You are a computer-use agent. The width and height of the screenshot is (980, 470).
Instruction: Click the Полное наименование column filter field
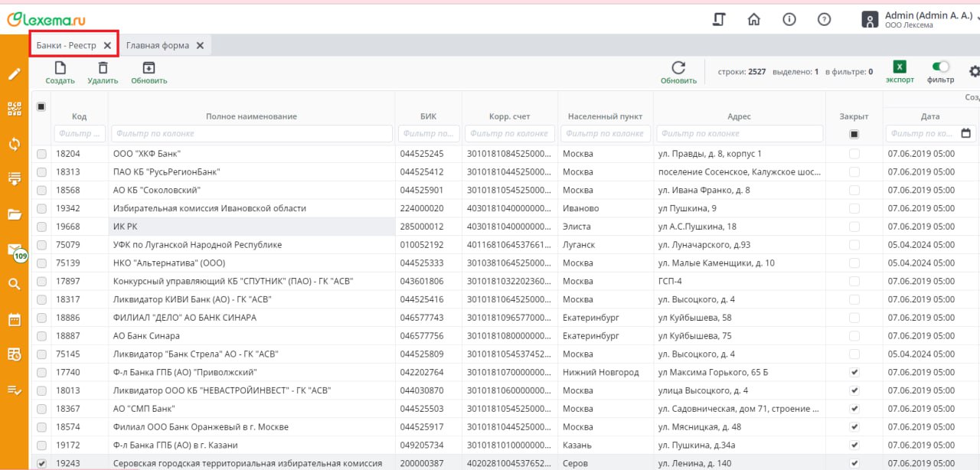pyautogui.click(x=251, y=133)
